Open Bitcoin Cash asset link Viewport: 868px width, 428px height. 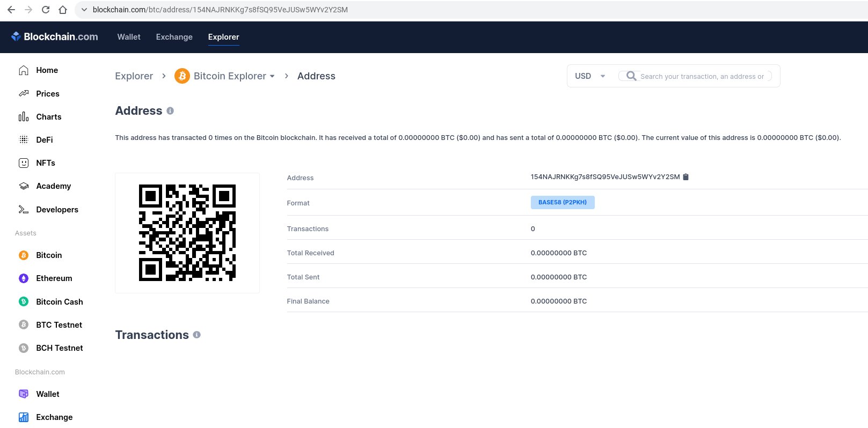point(59,301)
